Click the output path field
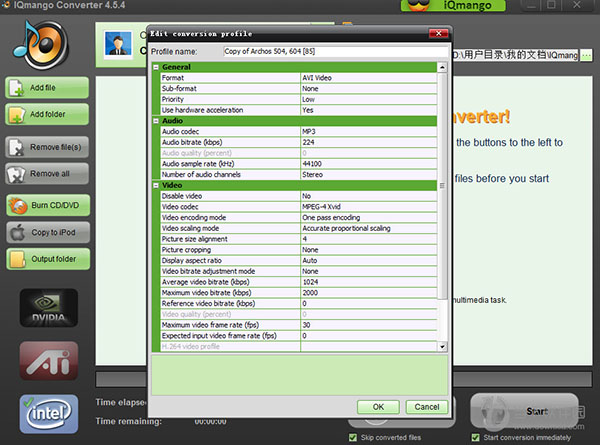Screen dimensions: 600x445 click(x=516, y=55)
